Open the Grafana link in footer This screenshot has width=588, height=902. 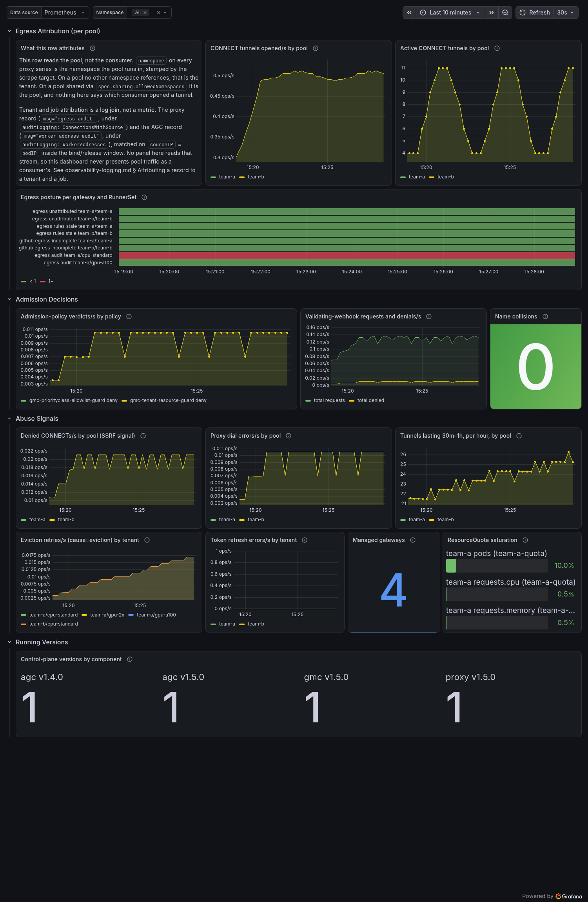coord(569,896)
